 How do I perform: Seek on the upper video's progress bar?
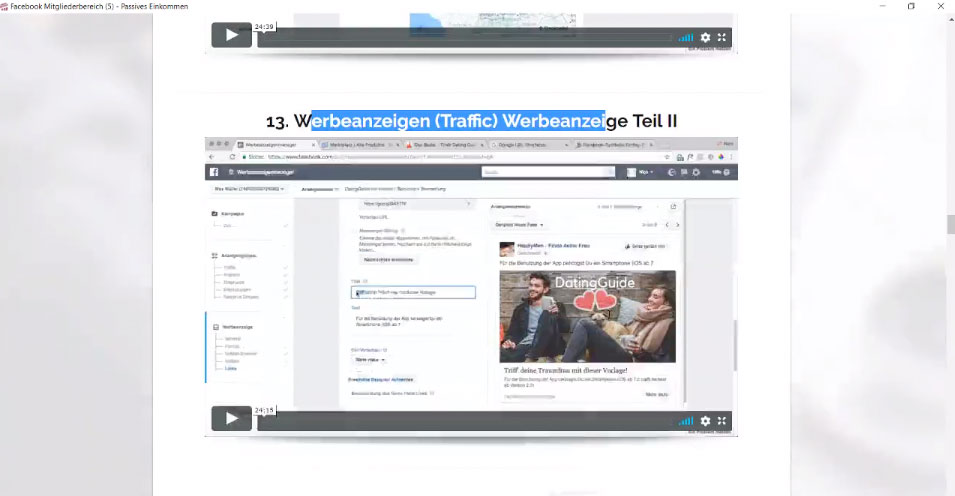click(464, 38)
